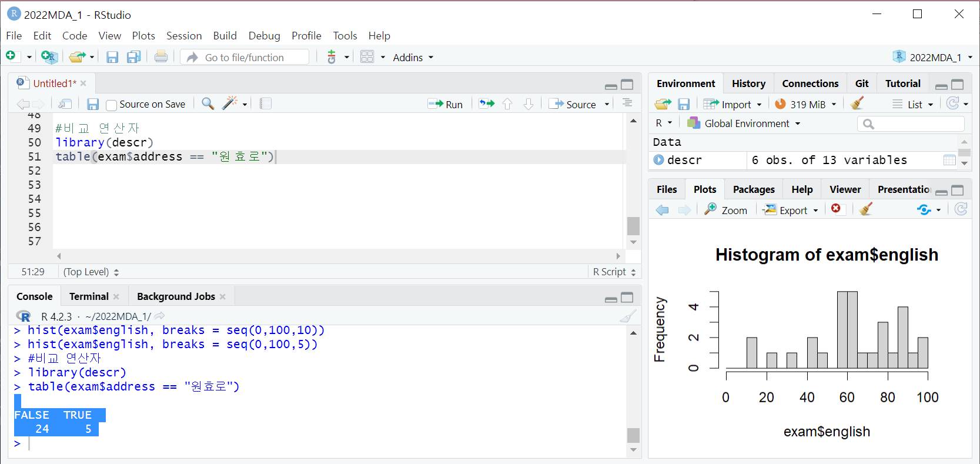Compile report notebook icon

click(265, 104)
